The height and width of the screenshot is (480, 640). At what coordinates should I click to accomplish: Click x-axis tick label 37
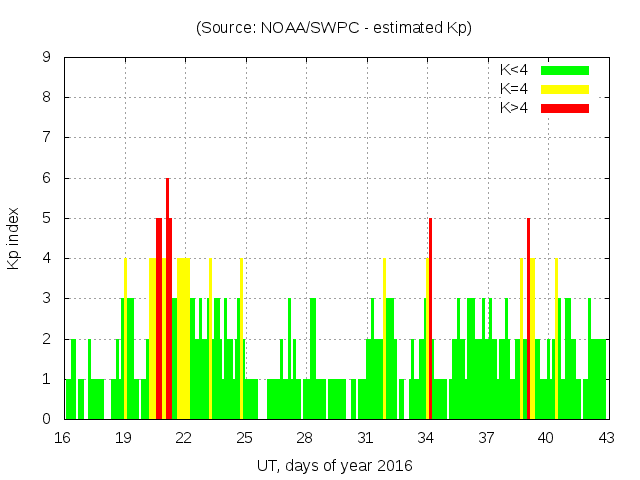click(x=486, y=437)
